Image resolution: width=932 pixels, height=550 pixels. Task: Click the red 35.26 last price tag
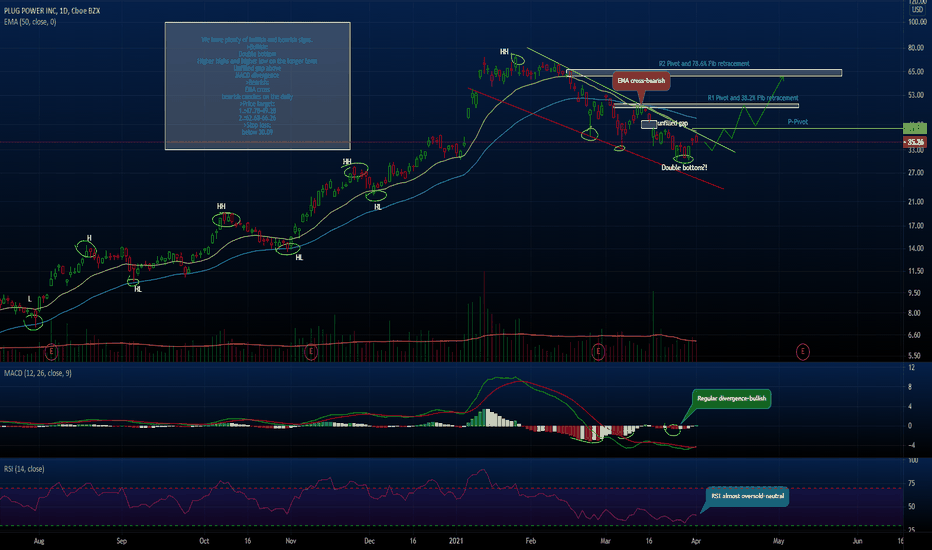point(915,142)
